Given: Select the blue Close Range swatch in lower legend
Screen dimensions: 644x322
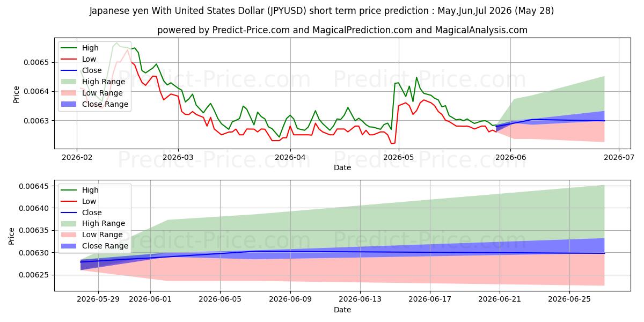Looking at the screenshot, I should (70, 246).
